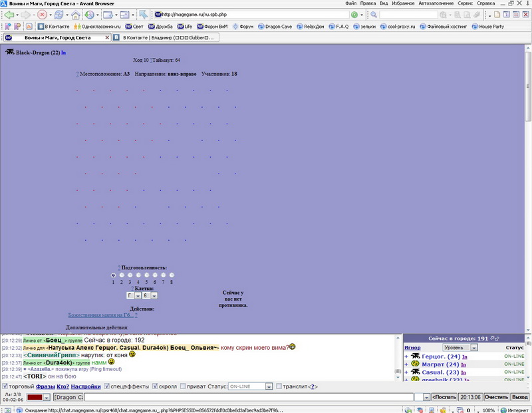Screen dimensions: 532x413
Task: Expand the Герцог. player entry plus sign
Action: coord(406,356)
